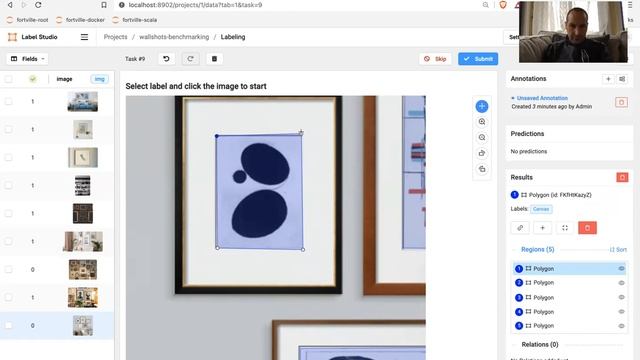This screenshot has height=360, width=640.
Task: Open wallshots-benchmarking breadcrumb
Action: pos(174,37)
